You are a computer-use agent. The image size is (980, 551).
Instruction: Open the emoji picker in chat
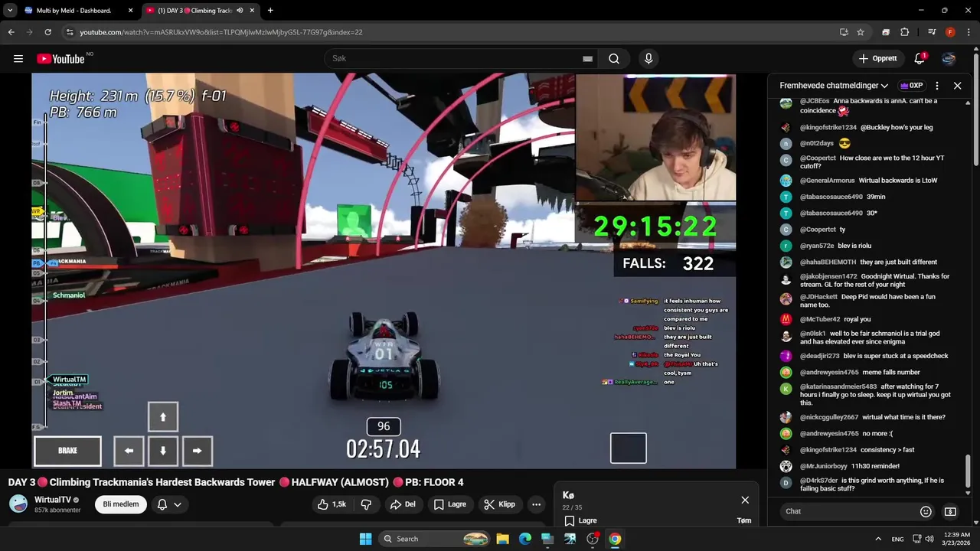(x=926, y=511)
